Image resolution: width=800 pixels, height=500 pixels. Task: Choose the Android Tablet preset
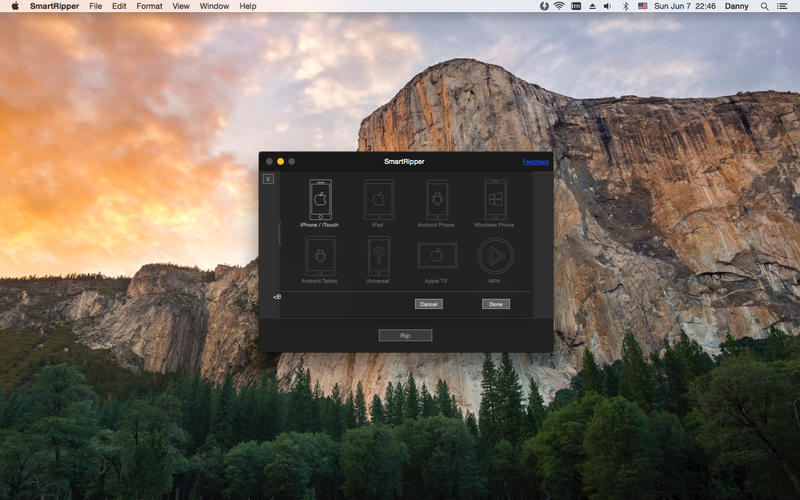tap(320, 256)
